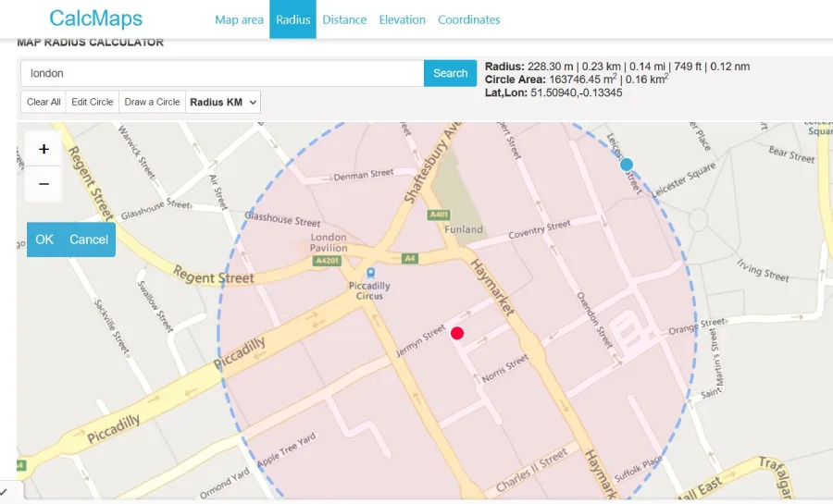Click the Search button
Image resolution: width=833 pixels, height=504 pixels.
click(450, 73)
